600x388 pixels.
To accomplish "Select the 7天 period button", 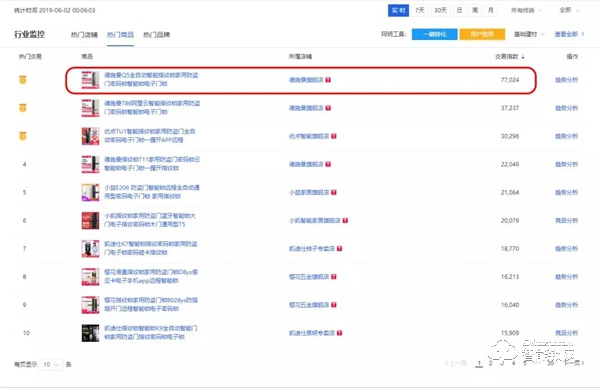I will (420, 10).
